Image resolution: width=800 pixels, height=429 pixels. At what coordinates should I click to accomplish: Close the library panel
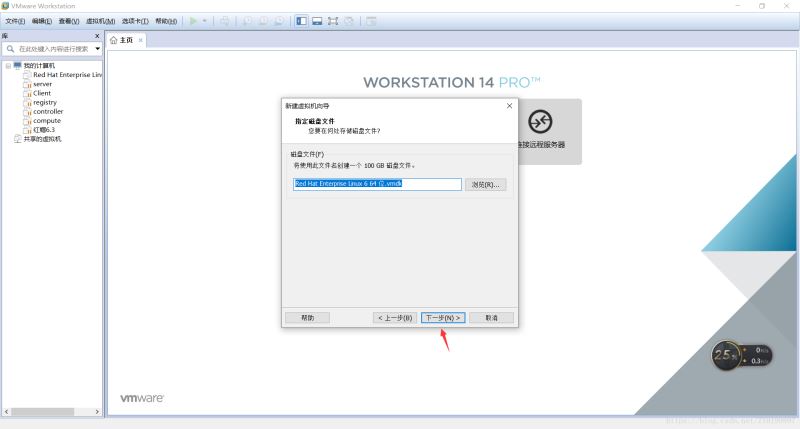(x=97, y=36)
